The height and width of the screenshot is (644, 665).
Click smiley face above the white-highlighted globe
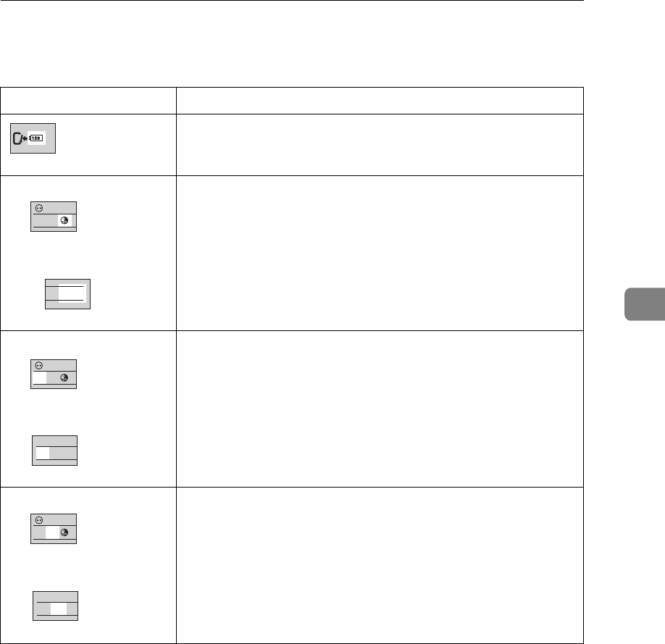38,207
